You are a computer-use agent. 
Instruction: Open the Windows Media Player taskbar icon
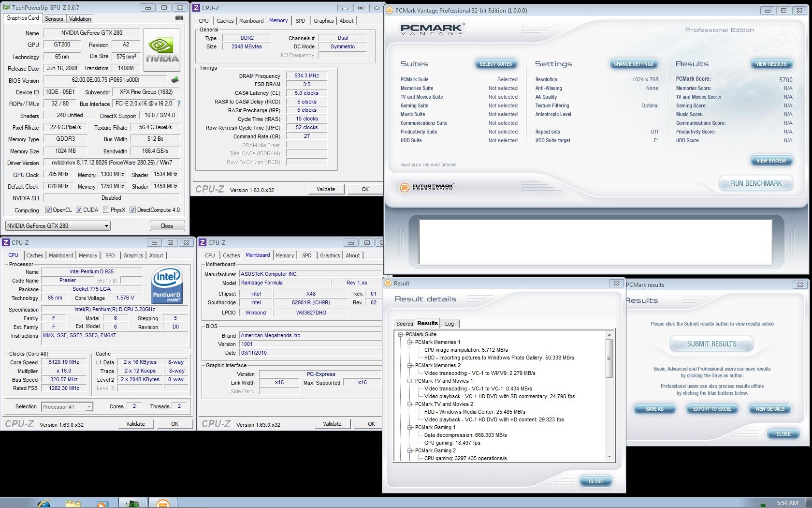[102, 503]
